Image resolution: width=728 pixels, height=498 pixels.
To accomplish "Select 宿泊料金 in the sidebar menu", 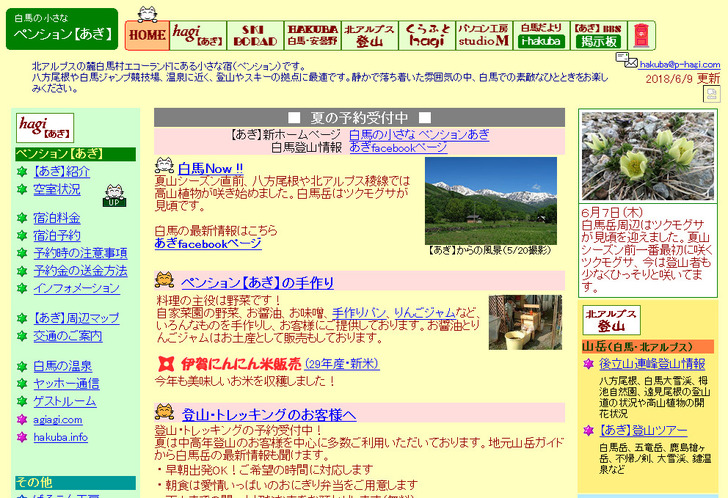I will point(56,217).
